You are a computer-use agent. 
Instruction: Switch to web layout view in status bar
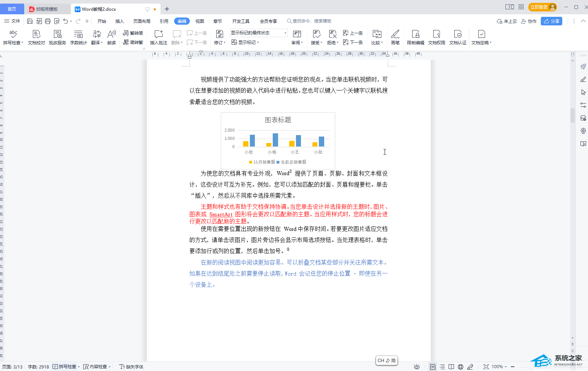[x=461, y=367]
